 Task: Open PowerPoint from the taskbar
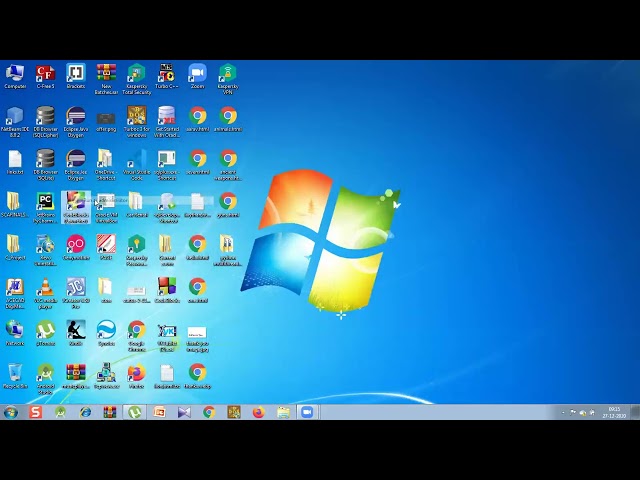click(159, 412)
